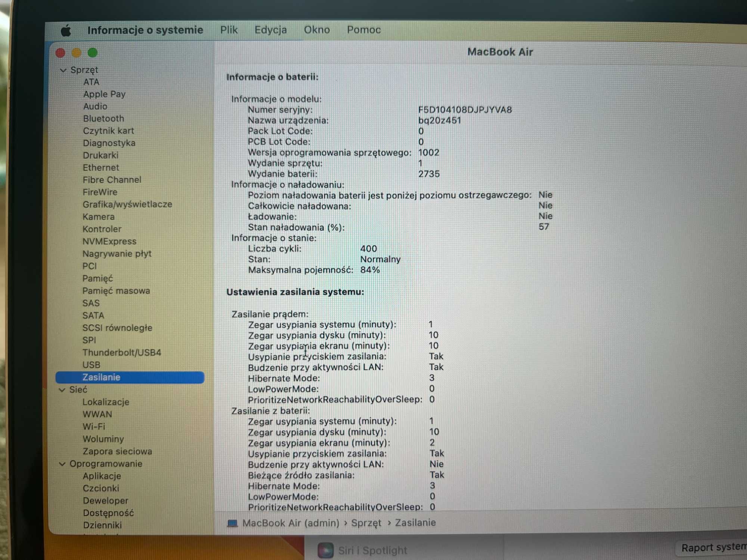Open the Apple menu icon
Image resolution: width=747 pixels, height=560 pixels.
point(66,30)
